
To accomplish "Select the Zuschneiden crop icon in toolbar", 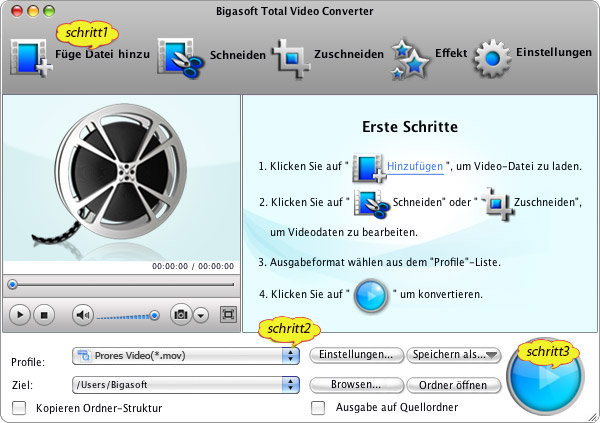I will (x=292, y=58).
